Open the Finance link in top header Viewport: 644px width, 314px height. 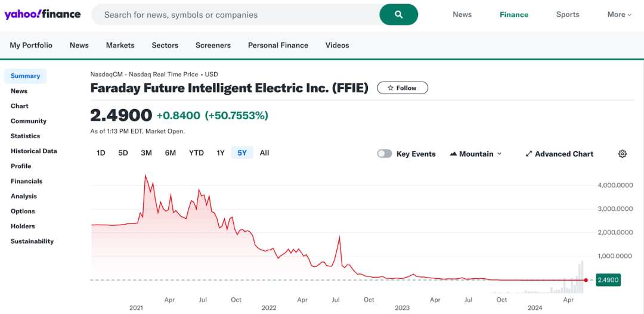(x=514, y=15)
